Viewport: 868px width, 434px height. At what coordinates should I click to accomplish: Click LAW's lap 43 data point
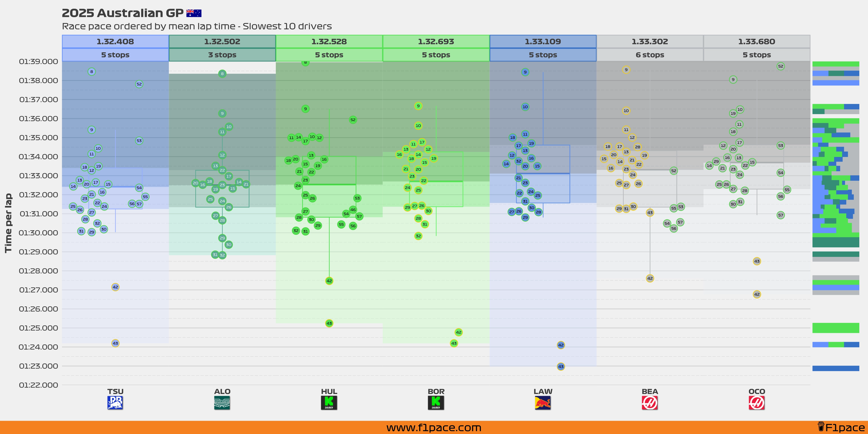point(561,366)
